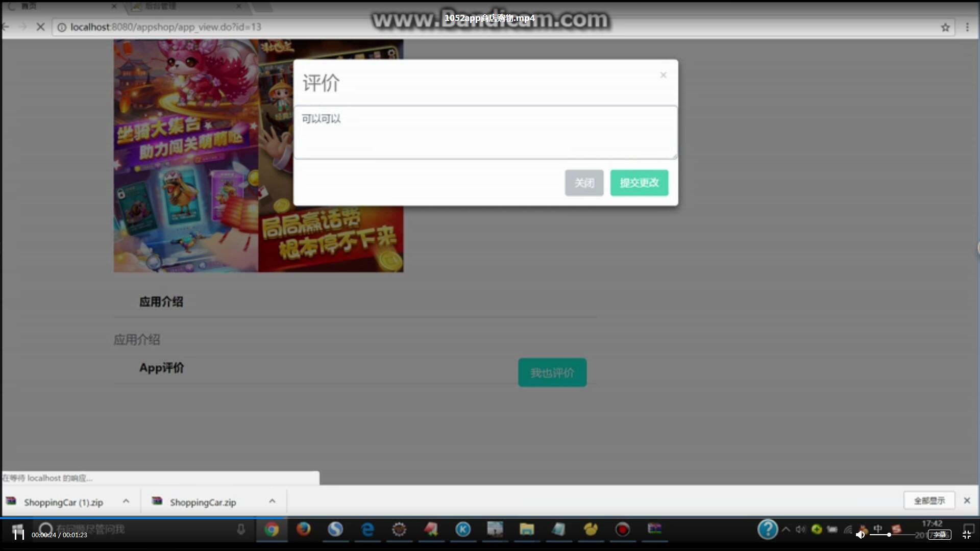Screen dimensions: 980x551
Task: Click into the review text area
Action: pos(485,133)
